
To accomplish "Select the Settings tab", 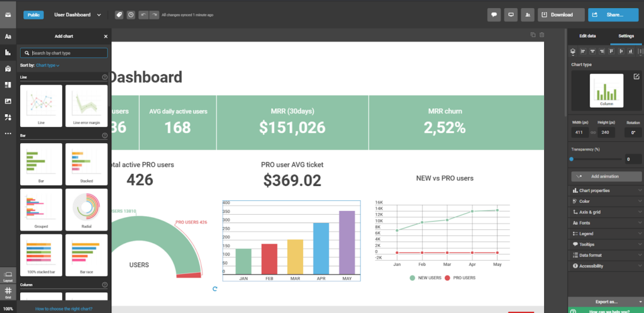I will [626, 36].
